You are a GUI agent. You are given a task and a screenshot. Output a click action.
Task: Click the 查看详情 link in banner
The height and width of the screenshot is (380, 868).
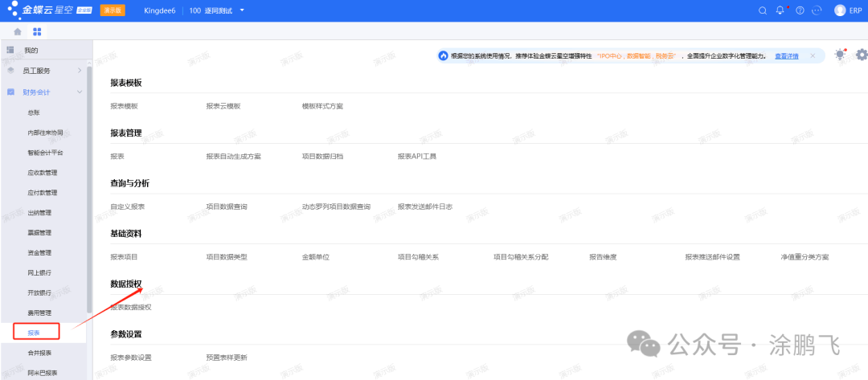[x=786, y=56]
